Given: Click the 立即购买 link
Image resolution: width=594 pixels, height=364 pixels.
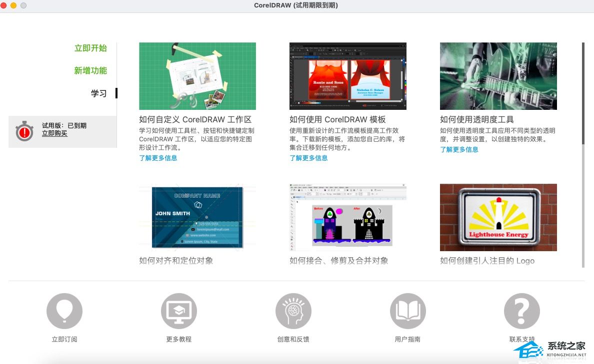Looking at the screenshot, I should pos(54,133).
